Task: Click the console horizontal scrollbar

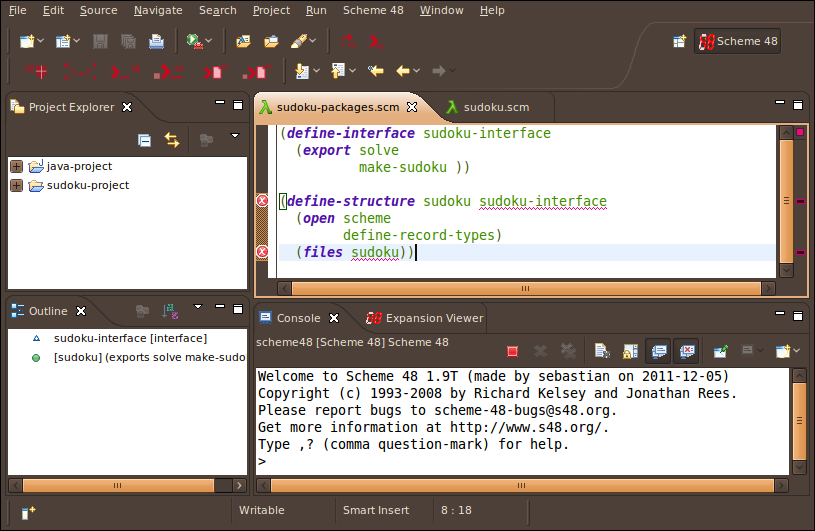Action: click(522, 485)
